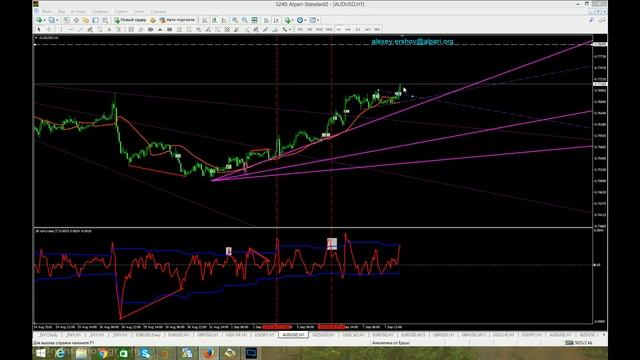Switch chart to line chart icon
The width and height of the screenshot is (640, 360).
tap(224, 20)
